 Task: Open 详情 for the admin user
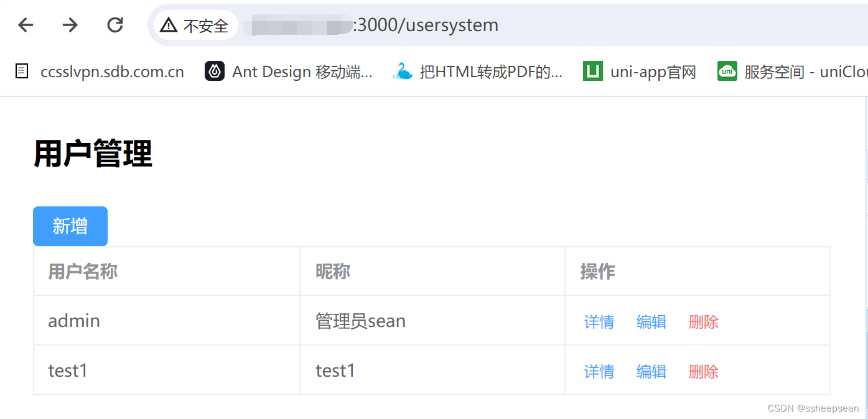[599, 321]
